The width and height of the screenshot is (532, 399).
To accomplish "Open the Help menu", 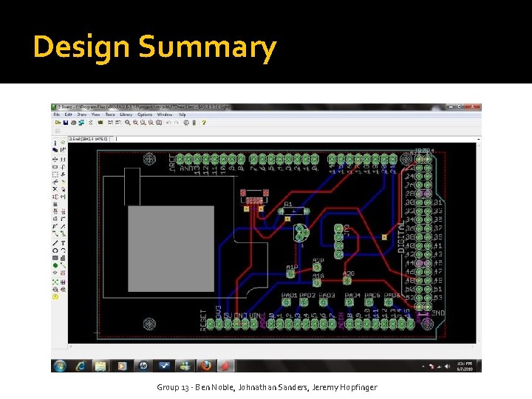I will 183,115.
